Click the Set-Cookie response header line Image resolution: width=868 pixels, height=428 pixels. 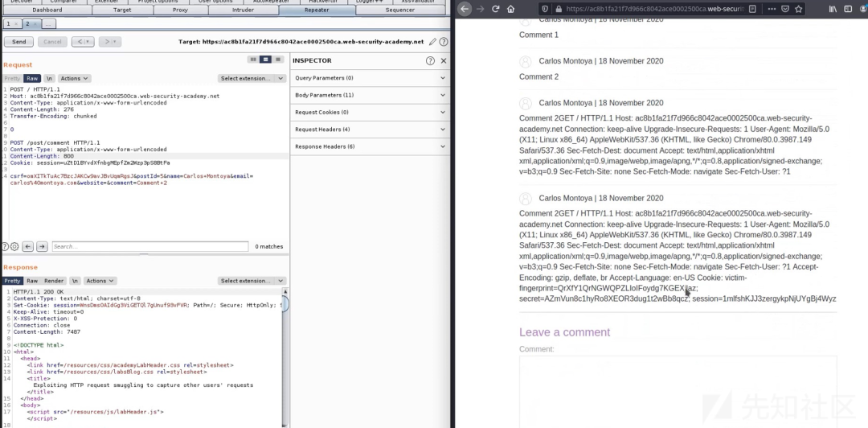tap(147, 305)
